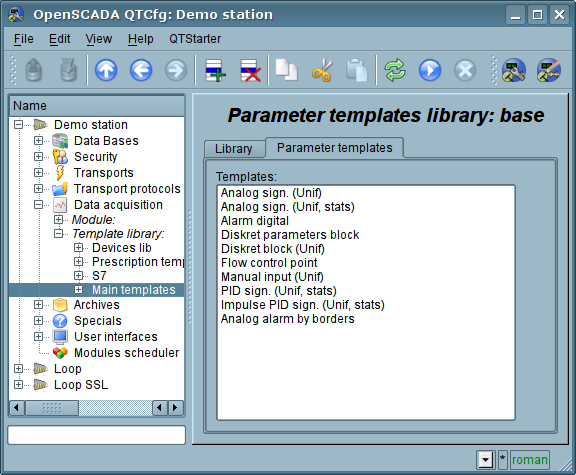The image size is (576, 475).
Task: Go up one level with the up arrow
Action: pos(106,70)
